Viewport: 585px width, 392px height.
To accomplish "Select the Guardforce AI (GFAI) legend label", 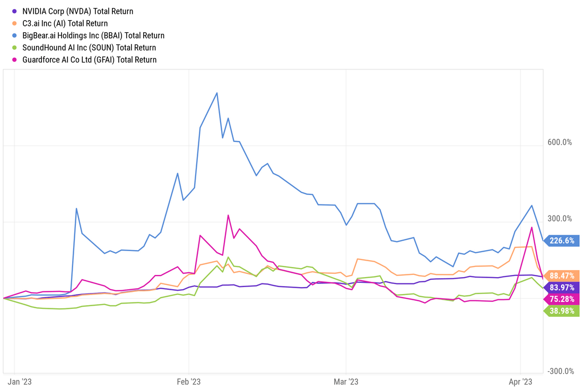I will click(x=89, y=60).
